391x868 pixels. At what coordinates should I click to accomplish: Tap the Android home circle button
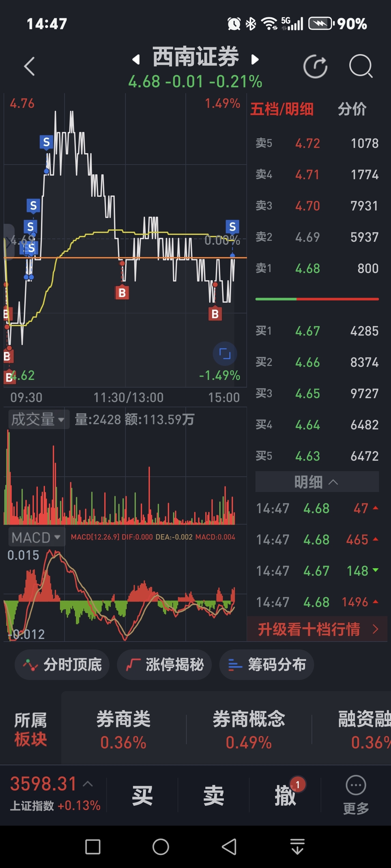tap(161, 847)
